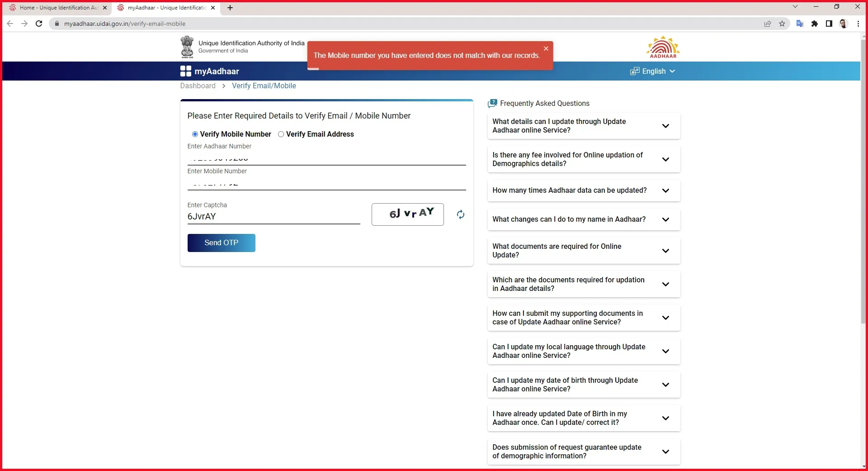The width and height of the screenshot is (868, 471).
Task: Open the browser extensions puzzle menu
Action: pos(815,24)
